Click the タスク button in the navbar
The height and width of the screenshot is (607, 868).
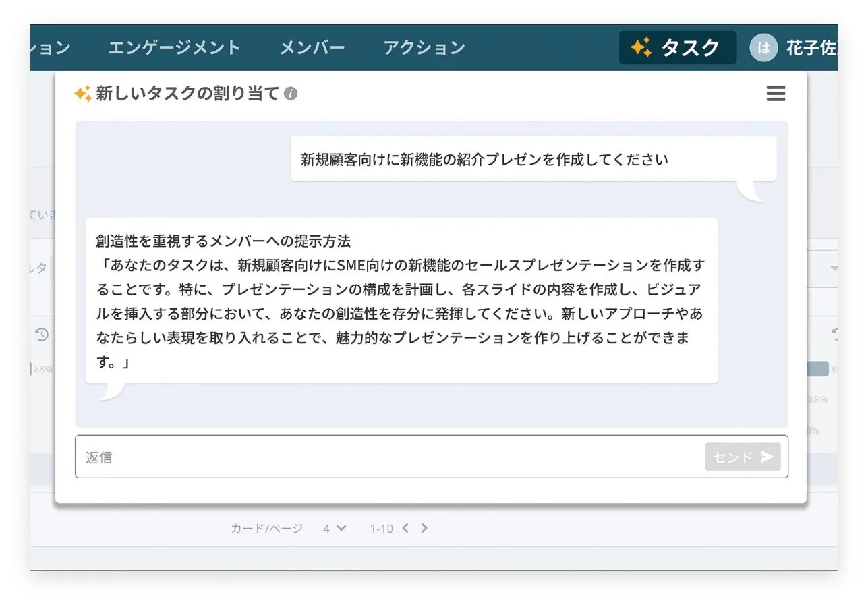(677, 48)
